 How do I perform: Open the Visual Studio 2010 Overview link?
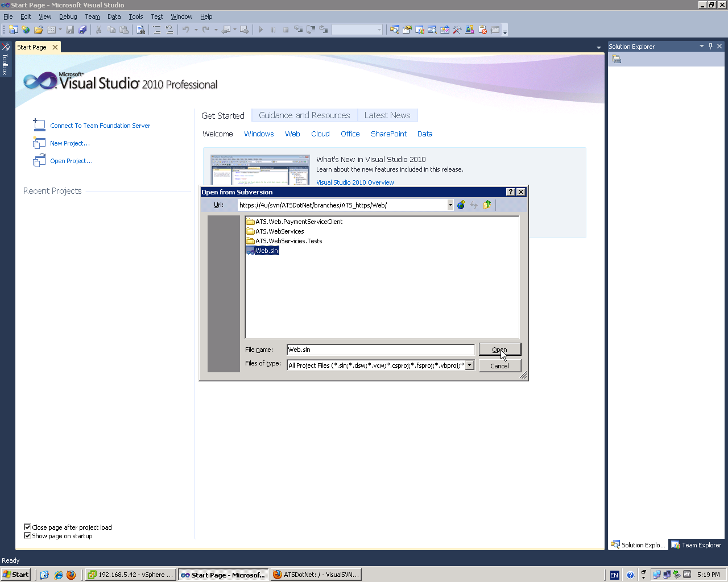[x=355, y=182]
